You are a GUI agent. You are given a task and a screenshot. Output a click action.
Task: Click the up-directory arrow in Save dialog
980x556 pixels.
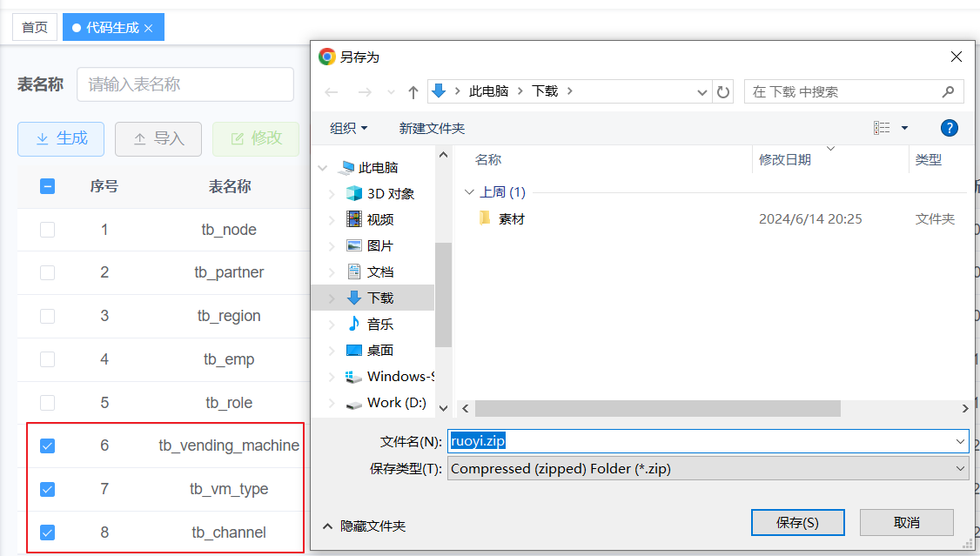click(x=413, y=91)
